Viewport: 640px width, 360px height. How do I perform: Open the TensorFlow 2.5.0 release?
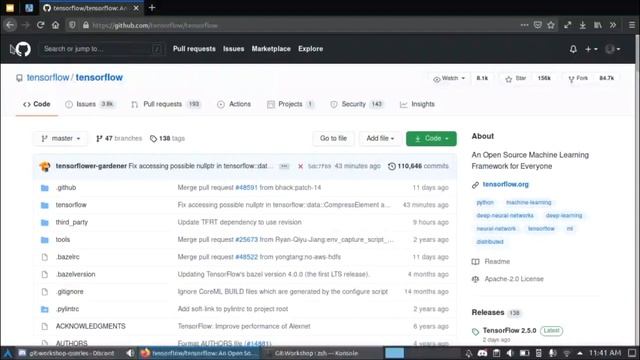(509, 331)
